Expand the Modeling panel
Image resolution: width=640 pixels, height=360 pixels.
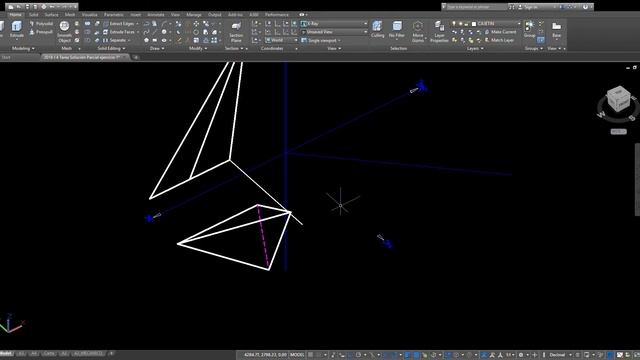point(23,49)
